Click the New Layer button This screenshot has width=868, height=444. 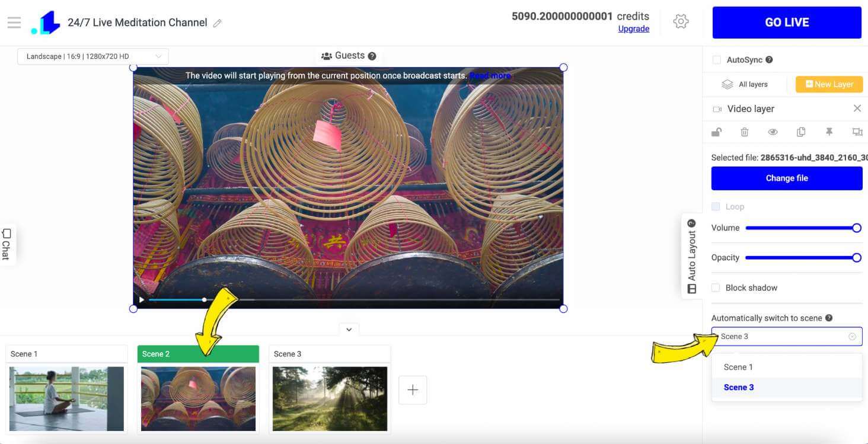coord(829,84)
